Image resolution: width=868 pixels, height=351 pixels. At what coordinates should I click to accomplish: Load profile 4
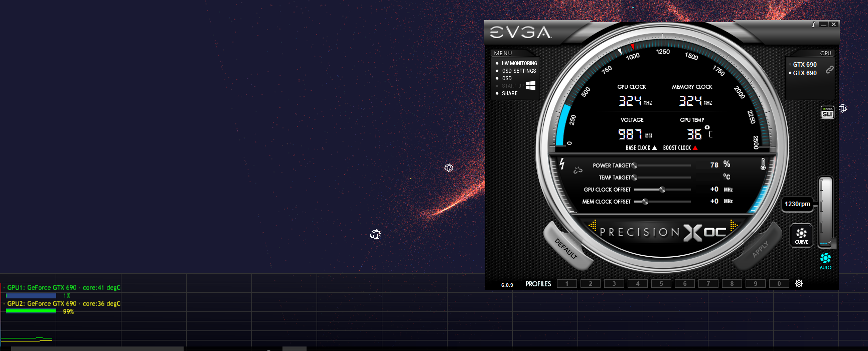[x=638, y=284]
